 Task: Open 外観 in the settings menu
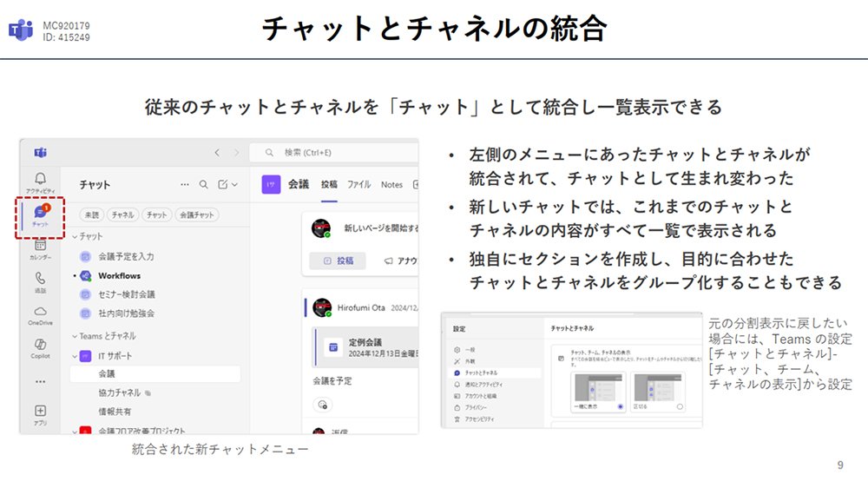pyautogui.click(x=470, y=361)
